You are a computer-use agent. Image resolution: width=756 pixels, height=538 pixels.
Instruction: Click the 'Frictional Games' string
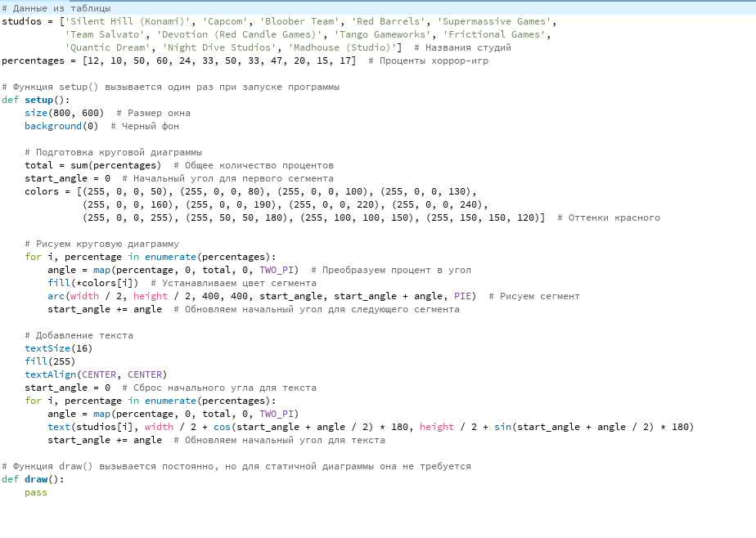494,34
